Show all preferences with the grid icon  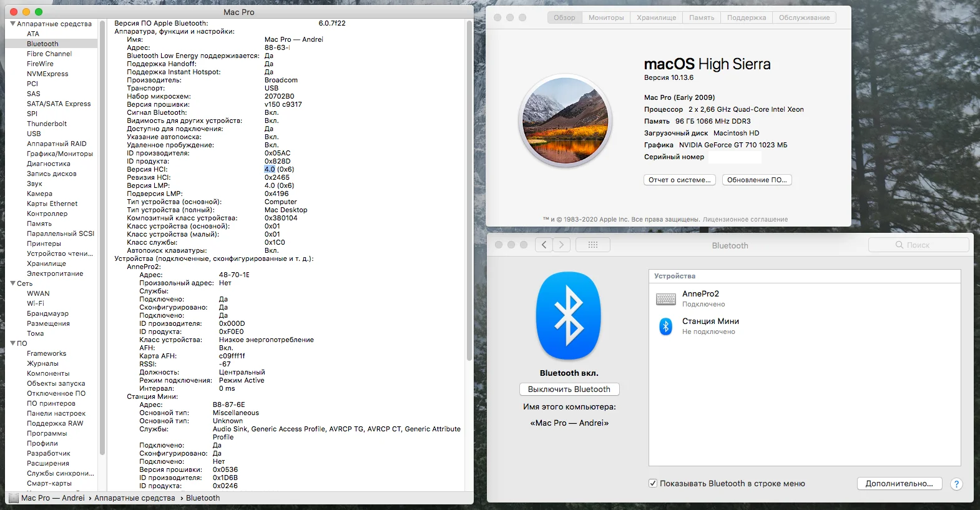tap(593, 245)
